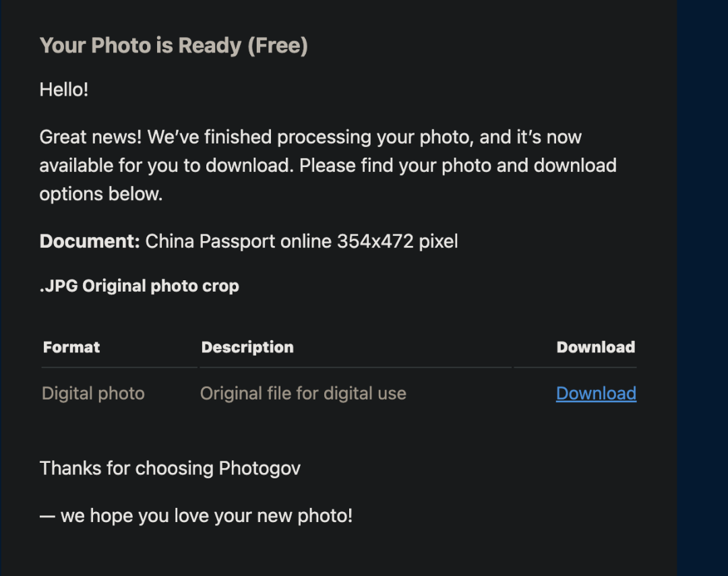Select the 'Original file for digital use' cell

tap(303, 393)
